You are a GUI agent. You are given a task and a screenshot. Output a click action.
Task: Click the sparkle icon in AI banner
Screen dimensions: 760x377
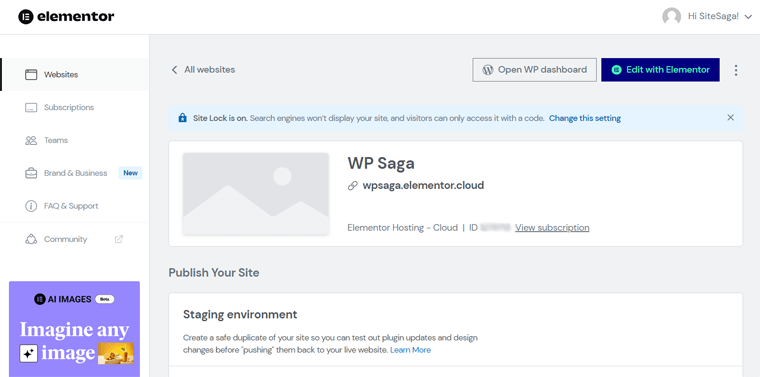(29, 354)
